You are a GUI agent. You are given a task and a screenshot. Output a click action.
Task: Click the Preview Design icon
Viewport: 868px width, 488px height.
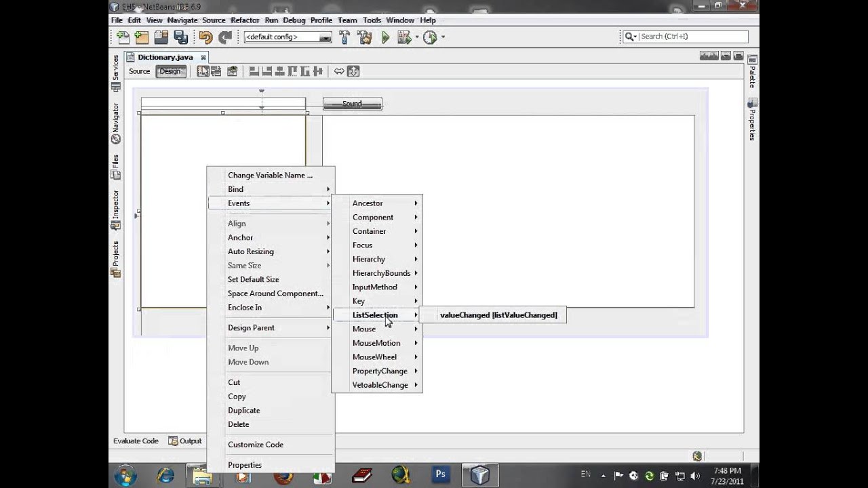(232, 71)
